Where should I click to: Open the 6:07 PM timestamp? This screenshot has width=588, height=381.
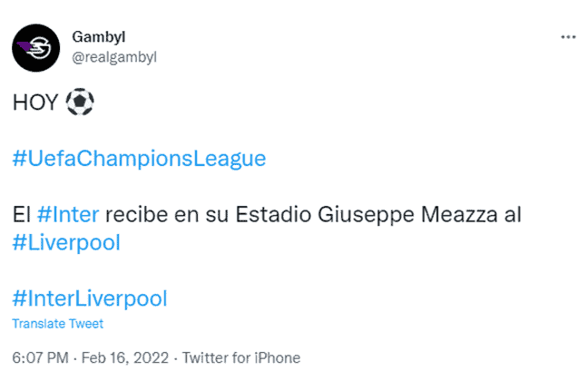(40, 357)
